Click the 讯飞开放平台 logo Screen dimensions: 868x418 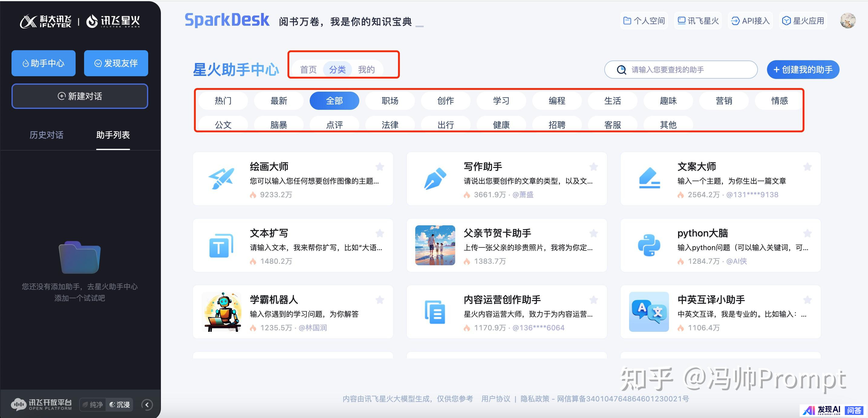[x=41, y=404]
